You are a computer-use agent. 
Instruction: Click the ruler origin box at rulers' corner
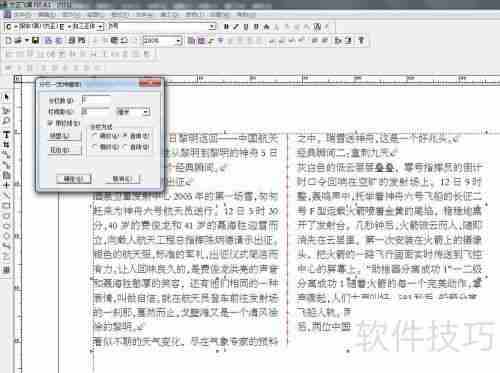click(18, 79)
